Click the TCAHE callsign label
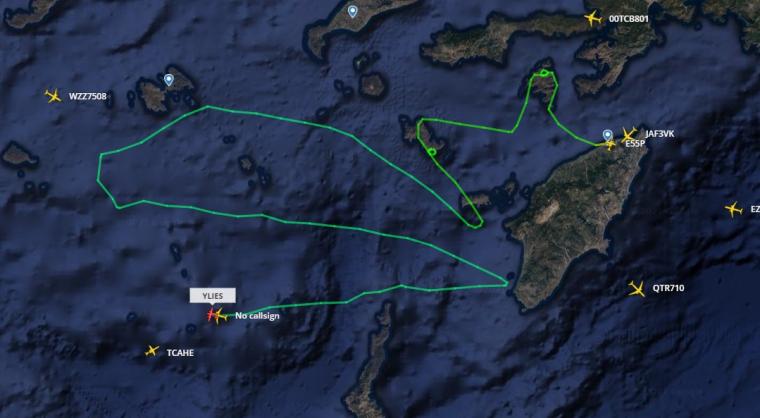Screen dimensions: 760x418 180,353
